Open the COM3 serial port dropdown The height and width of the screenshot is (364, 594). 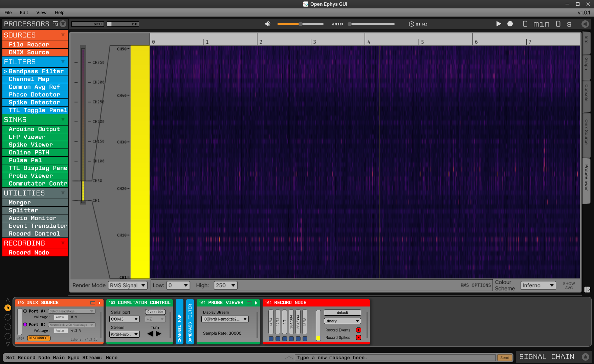[x=124, y=319]
